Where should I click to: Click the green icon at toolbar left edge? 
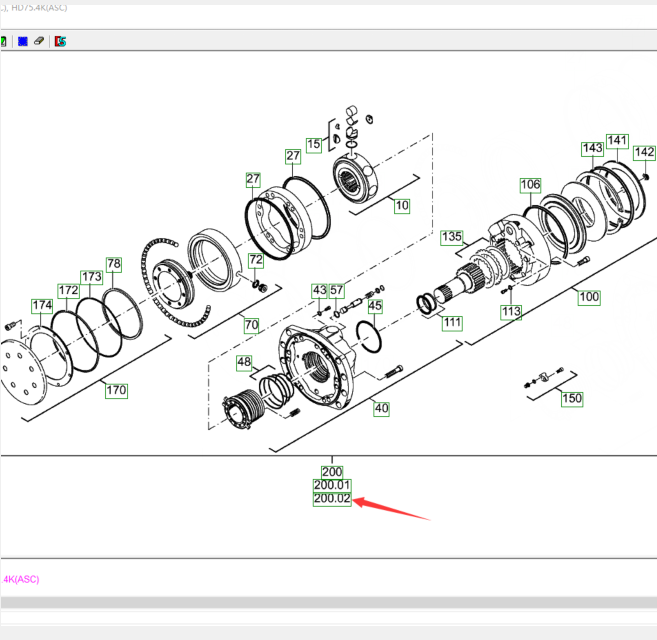click(3, 41)
